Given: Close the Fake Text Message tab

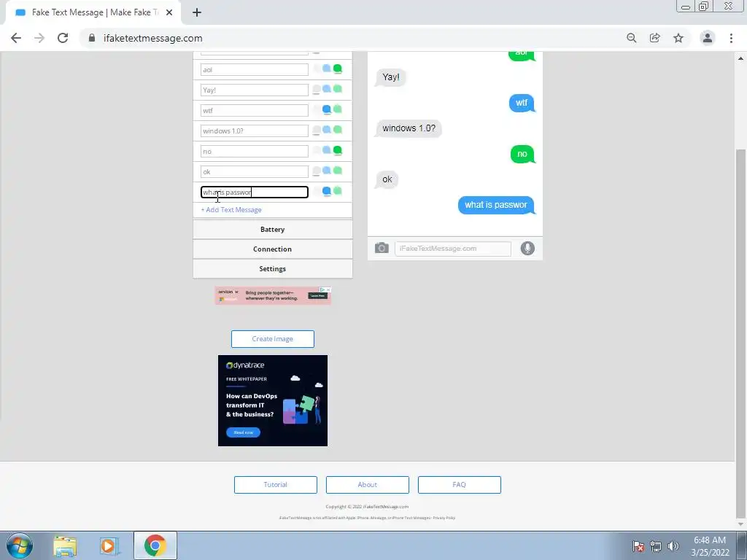Looking at the screenshot, I should point(169,12).
